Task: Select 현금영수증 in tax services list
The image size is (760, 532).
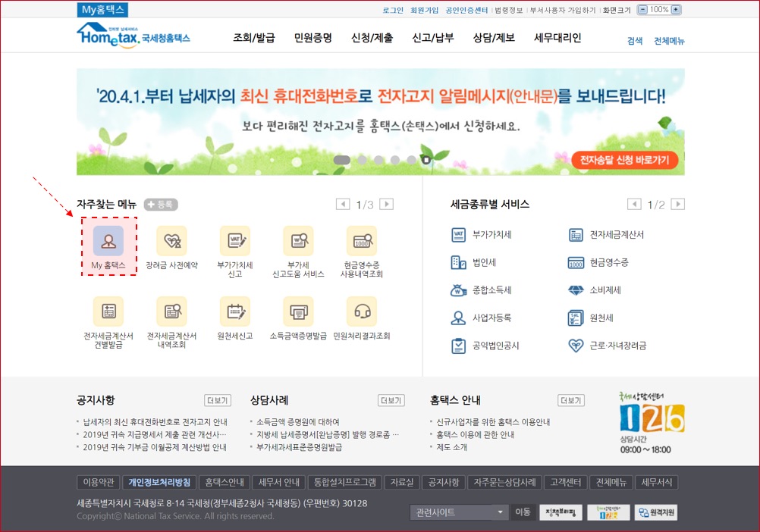Action: pyautogui.click(x=598, y=262)
